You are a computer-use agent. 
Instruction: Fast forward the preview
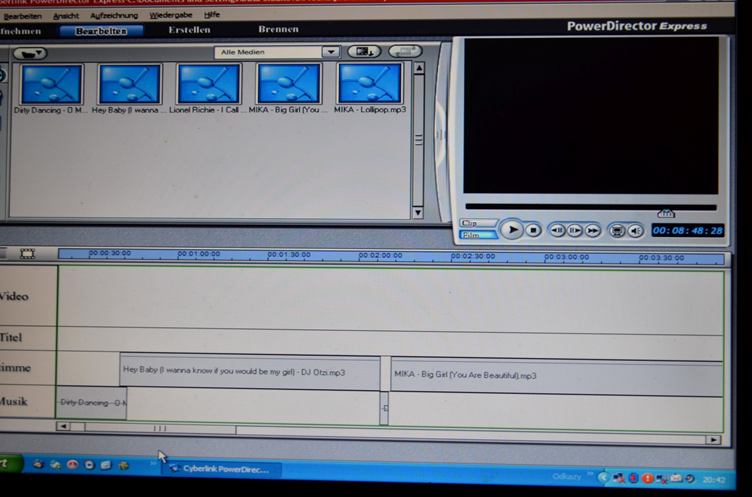point(593,231)
